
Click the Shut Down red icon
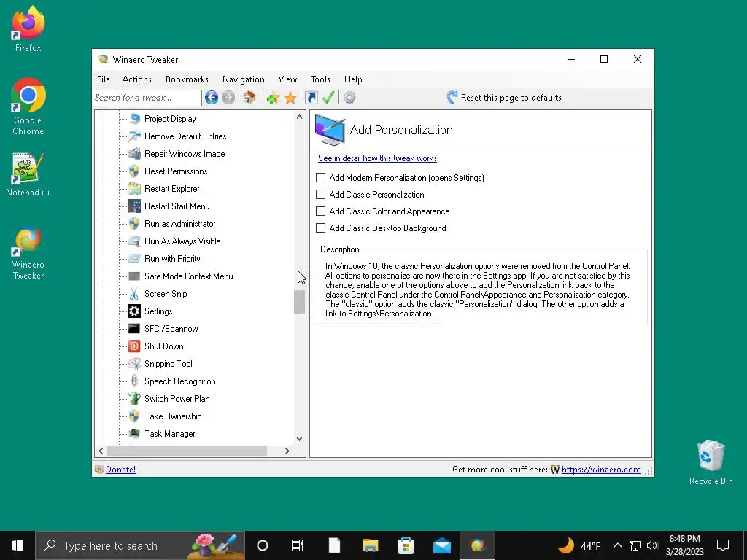coord(134,346)
